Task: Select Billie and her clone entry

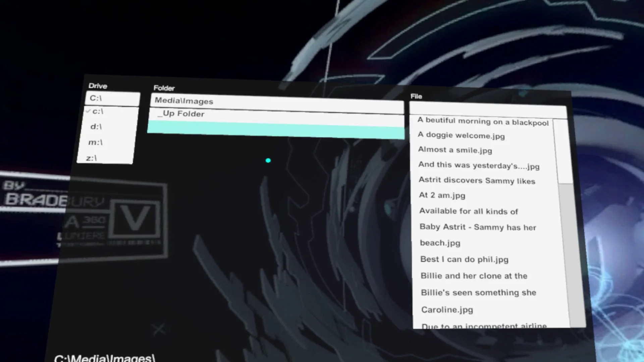Action: pyautogui.click(x=474, y=276)
